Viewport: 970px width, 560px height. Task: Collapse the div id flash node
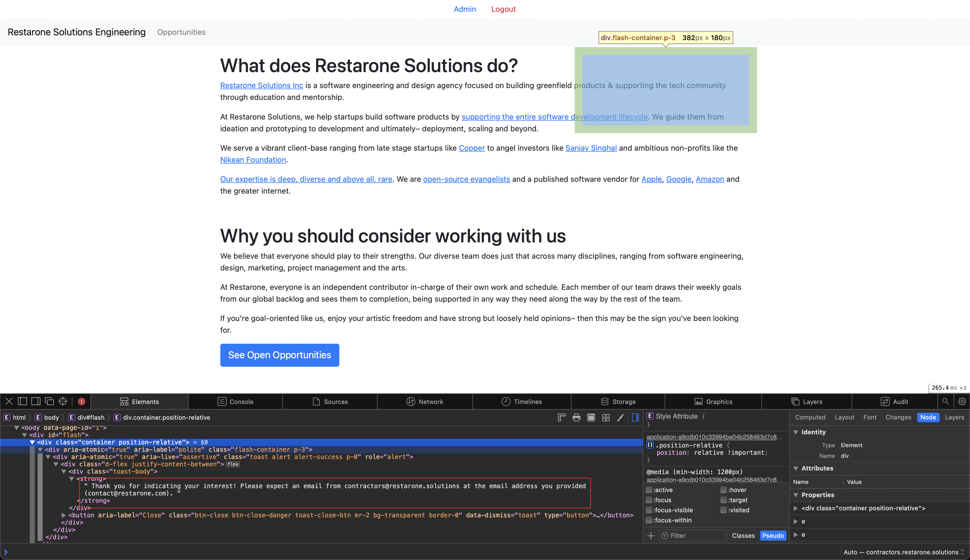24,435
